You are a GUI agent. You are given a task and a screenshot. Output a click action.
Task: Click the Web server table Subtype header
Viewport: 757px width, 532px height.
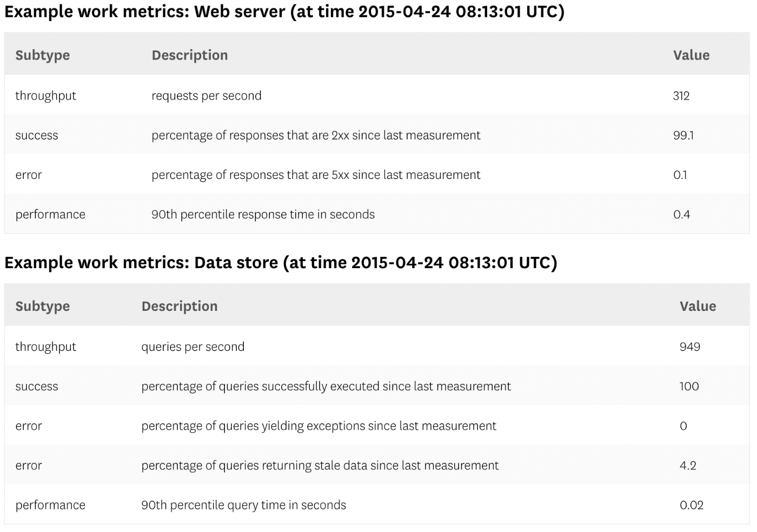coord(43,55)
